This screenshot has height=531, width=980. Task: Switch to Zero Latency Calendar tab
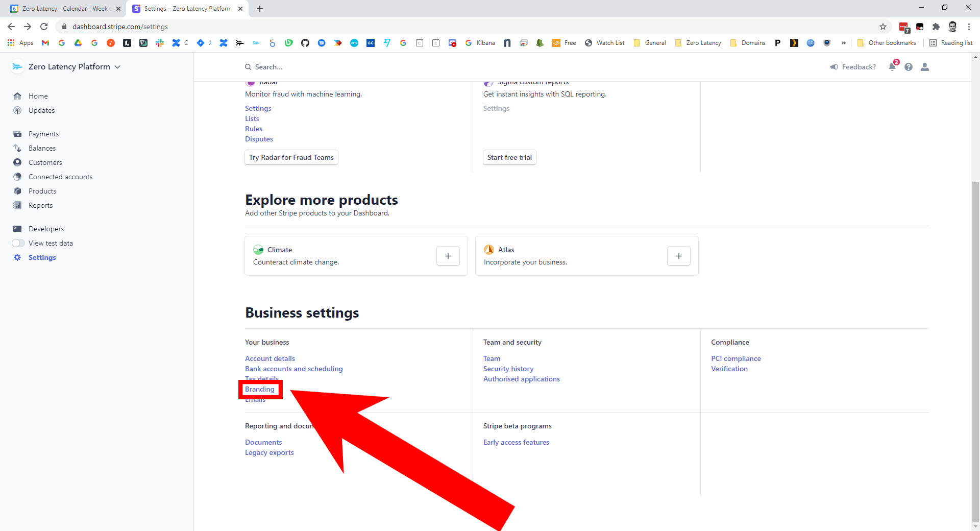click(65, 9)
